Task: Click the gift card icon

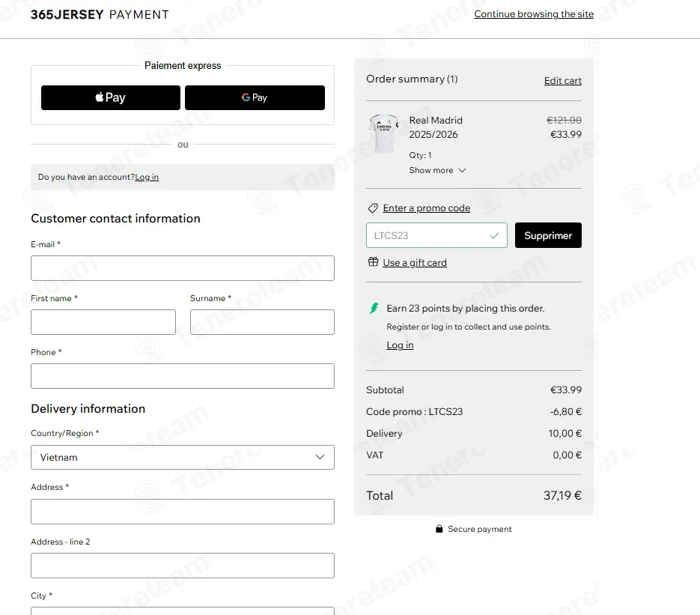Action: [374, 261]
